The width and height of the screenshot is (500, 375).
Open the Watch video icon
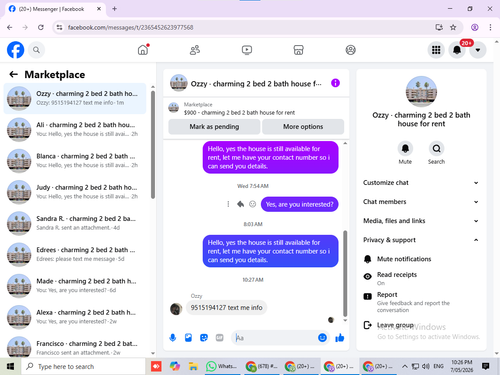coord(247,50)
